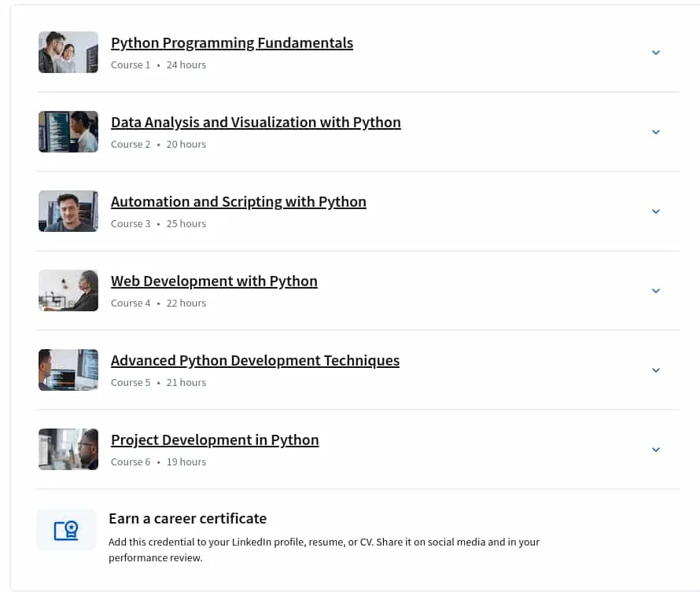Click Automation and Scripting course thumbnail
This screenshot has width=700, height=592.
[x=68, y=211]
